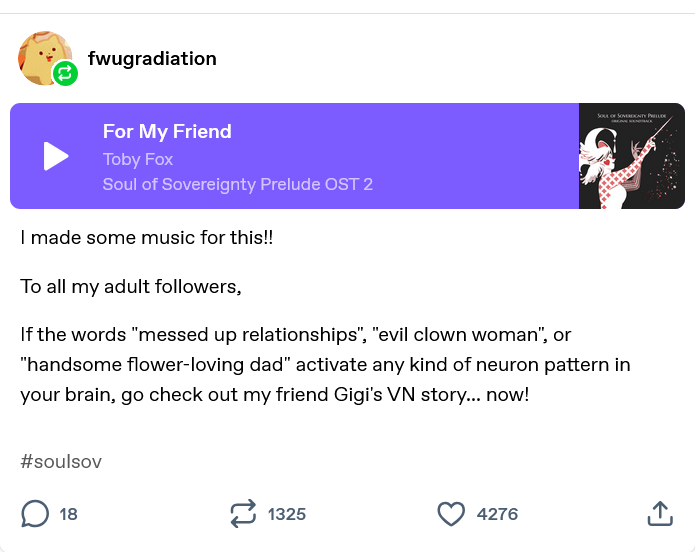Click the Toby Fox artist name

(x=138, y=159)
